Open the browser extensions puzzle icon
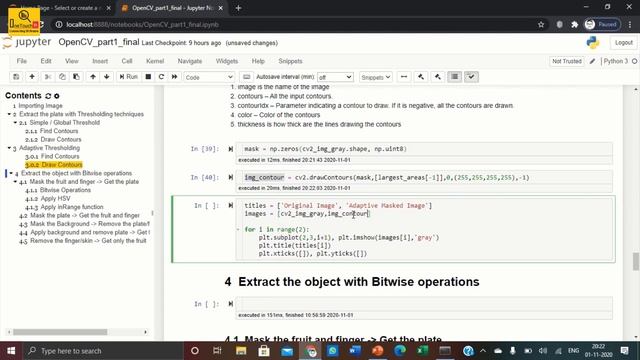 pyautogui.click(x=575, y=24)
